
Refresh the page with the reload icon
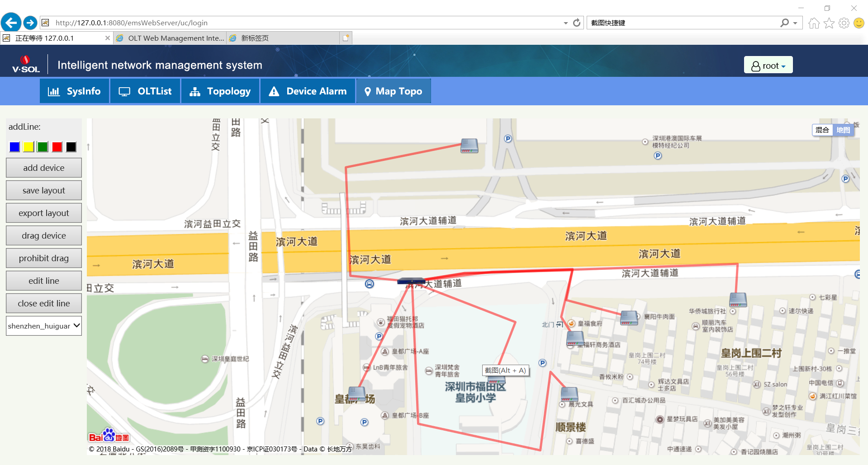[577, 23]
